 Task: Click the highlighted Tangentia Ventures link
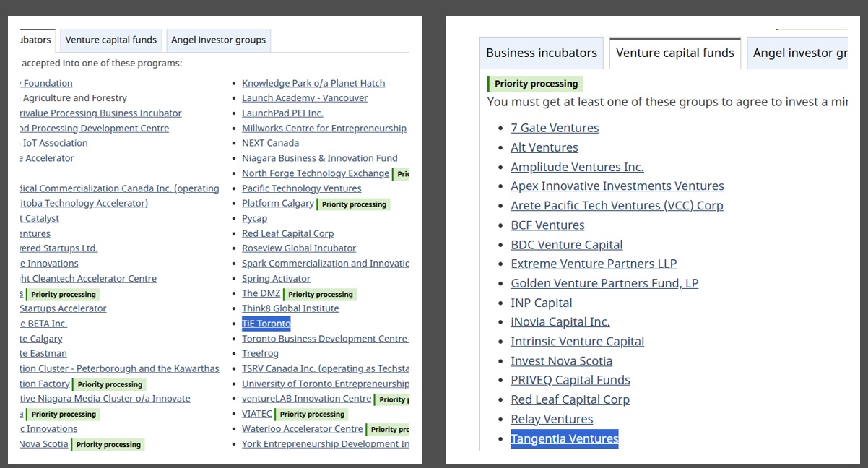coord(564,438)
